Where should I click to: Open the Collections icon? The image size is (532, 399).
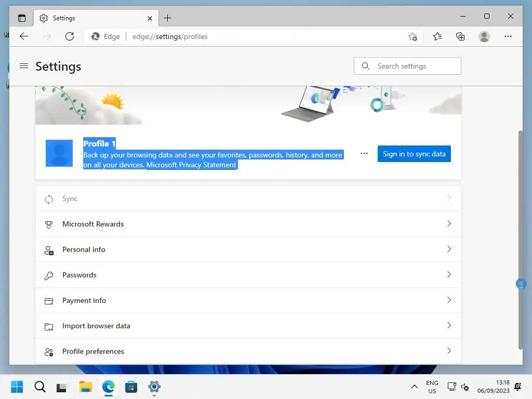coord(460,36)
